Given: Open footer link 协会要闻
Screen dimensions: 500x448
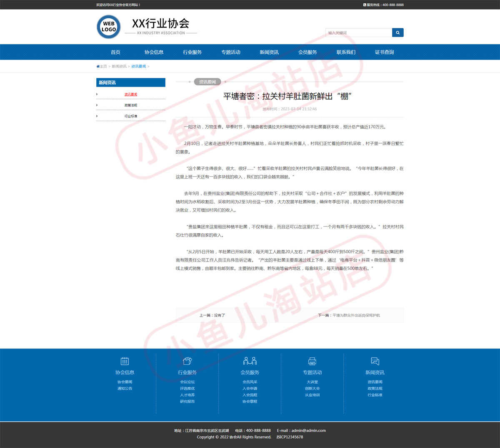Looking at the screenshot, I should [x=125, y=382].
